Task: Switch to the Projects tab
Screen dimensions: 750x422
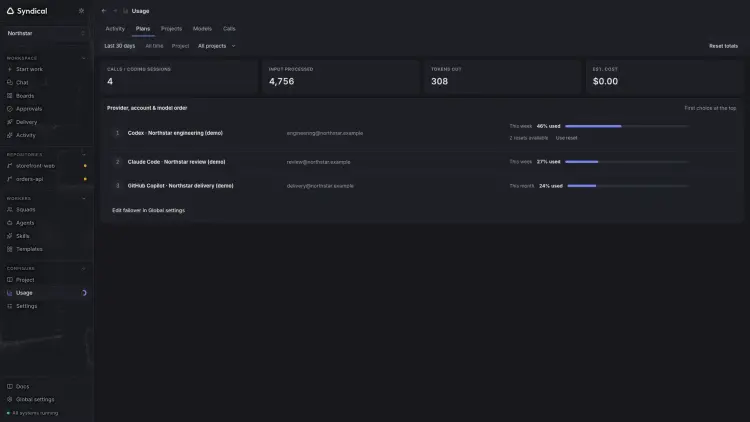Action: coord(171,29)
